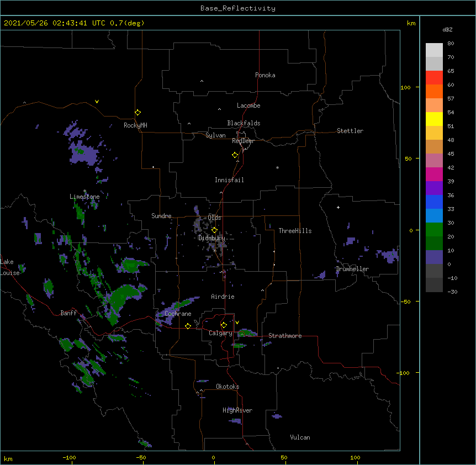Click the Cochrane town label
This screenshot has width=476, height=465.
(178, 314)
